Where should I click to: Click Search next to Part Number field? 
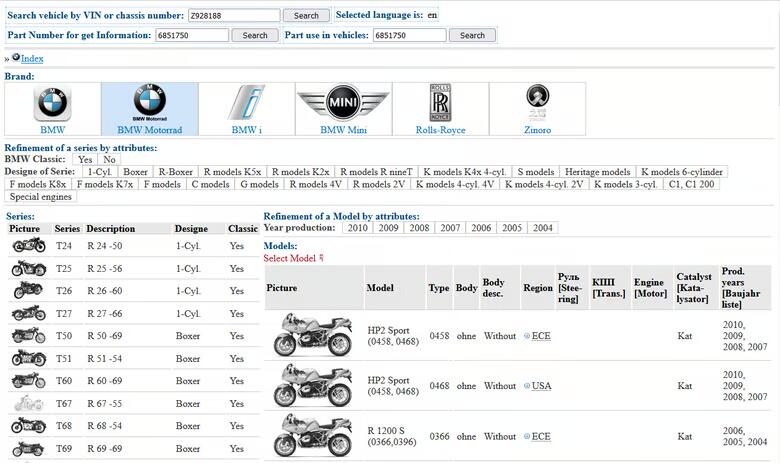pyautogui.click(x=255, y=35)
